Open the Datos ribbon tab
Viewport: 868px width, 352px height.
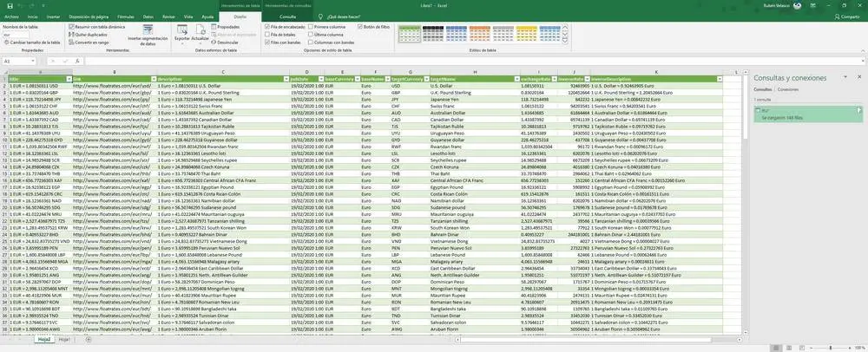(x=148, y=17)
